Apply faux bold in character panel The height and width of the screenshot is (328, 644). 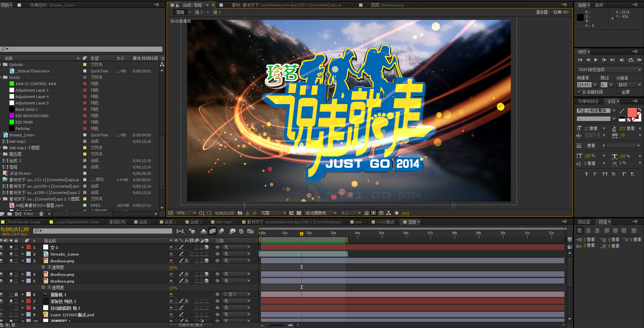(x=586, y=174)
